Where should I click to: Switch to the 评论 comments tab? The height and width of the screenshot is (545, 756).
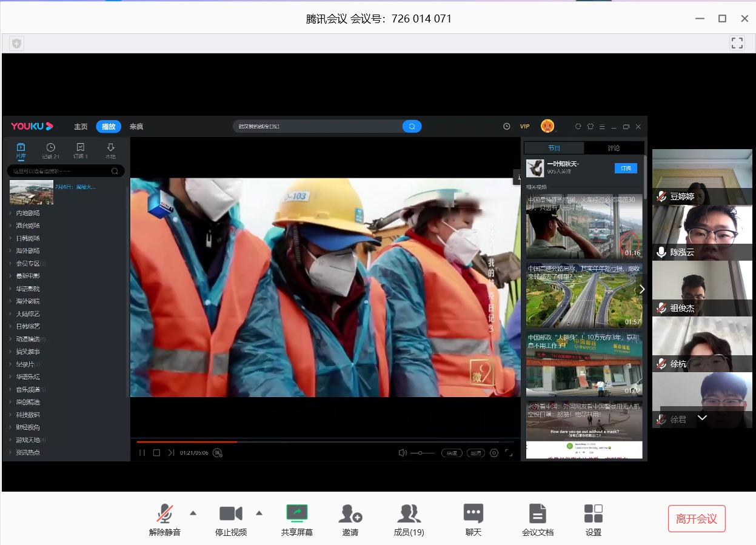click(x=614, y=148)
